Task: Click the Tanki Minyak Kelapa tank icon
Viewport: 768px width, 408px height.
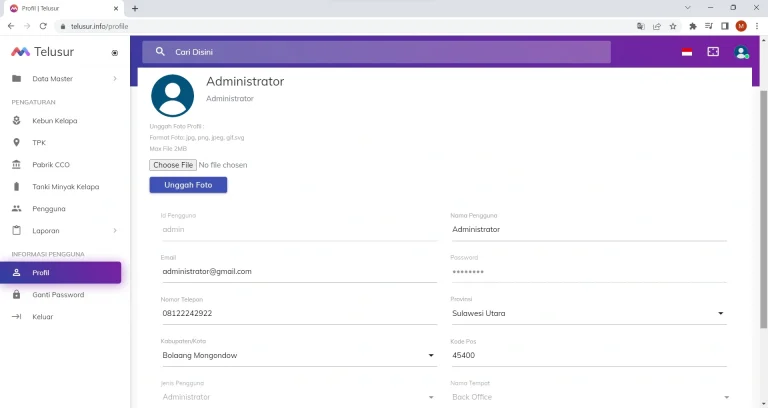Action: pos(16,187)
